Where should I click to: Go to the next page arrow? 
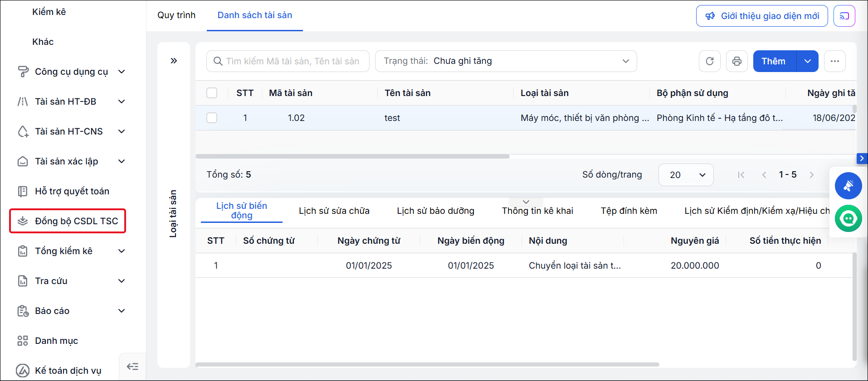(x=812, y=175)
